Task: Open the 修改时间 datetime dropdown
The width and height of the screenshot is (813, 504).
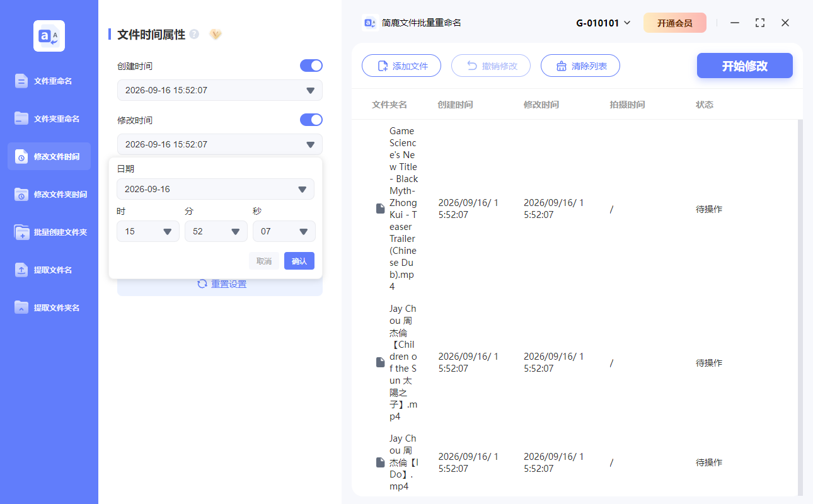Action: pos(220,144)
